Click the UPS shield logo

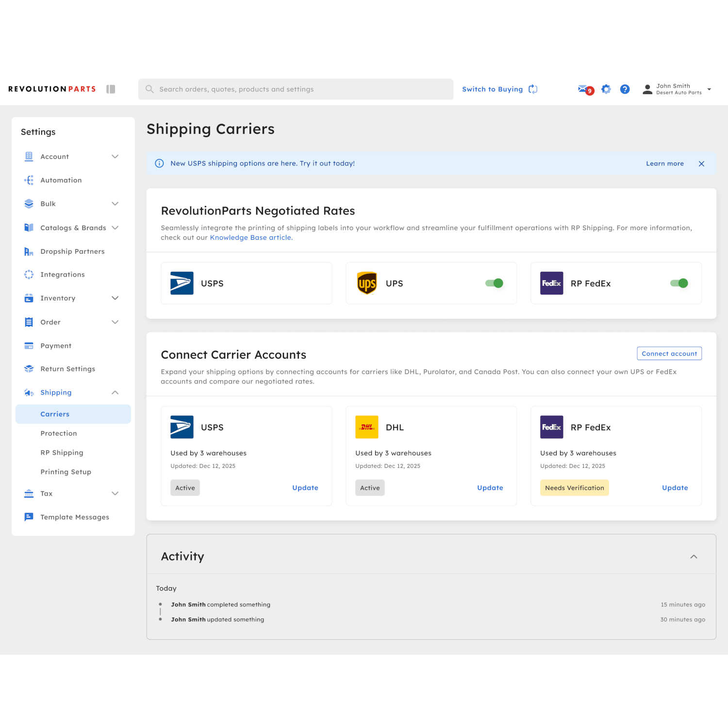[x=367, y=283]
